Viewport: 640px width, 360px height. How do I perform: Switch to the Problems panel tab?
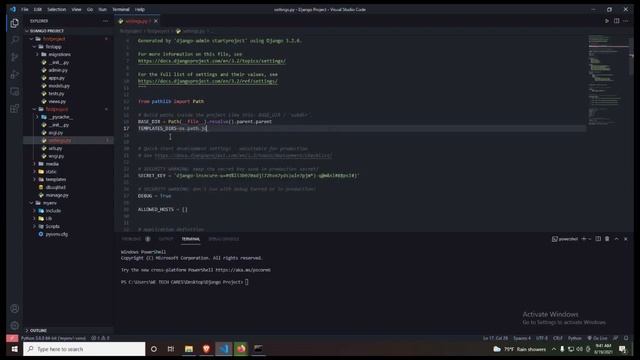click(131, 239)
